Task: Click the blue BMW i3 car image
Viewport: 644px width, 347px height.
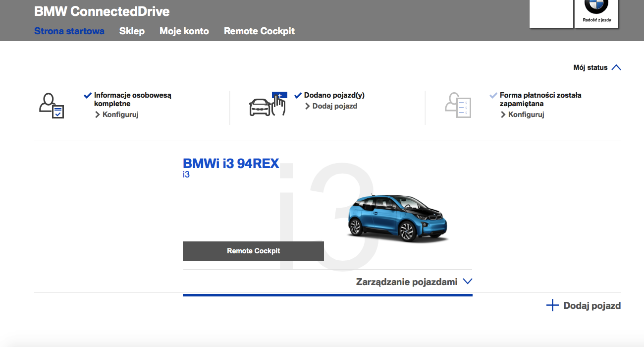Action: 398,218
